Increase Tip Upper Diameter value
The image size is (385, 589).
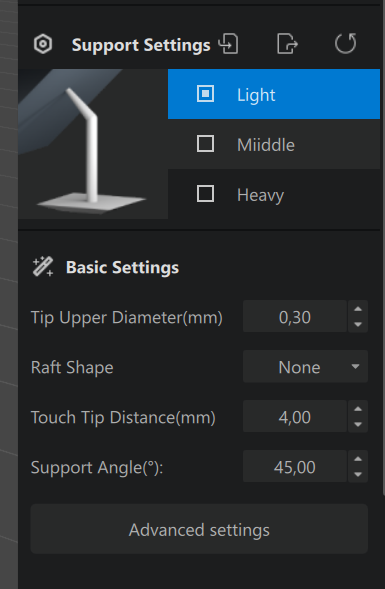point(358,309)
